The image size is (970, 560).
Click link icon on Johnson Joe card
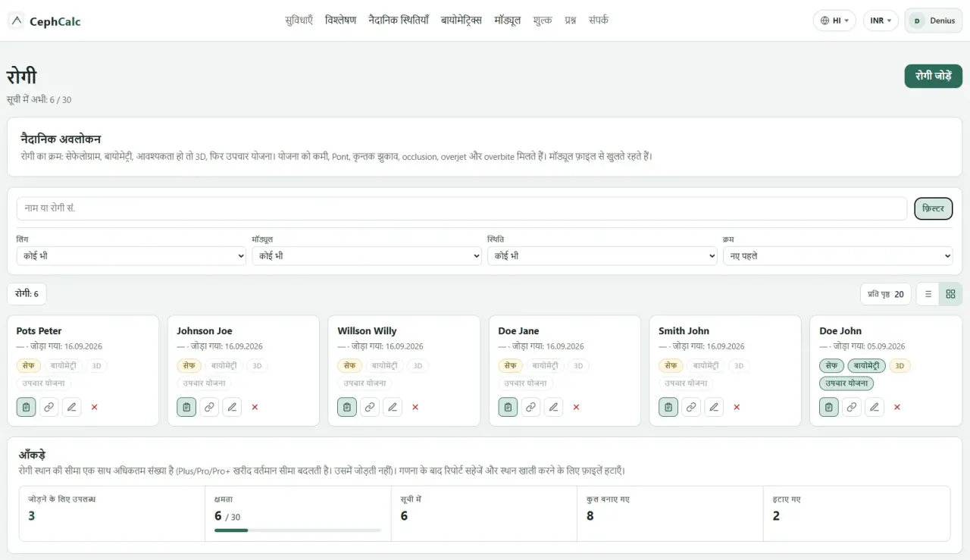point(209,407)
